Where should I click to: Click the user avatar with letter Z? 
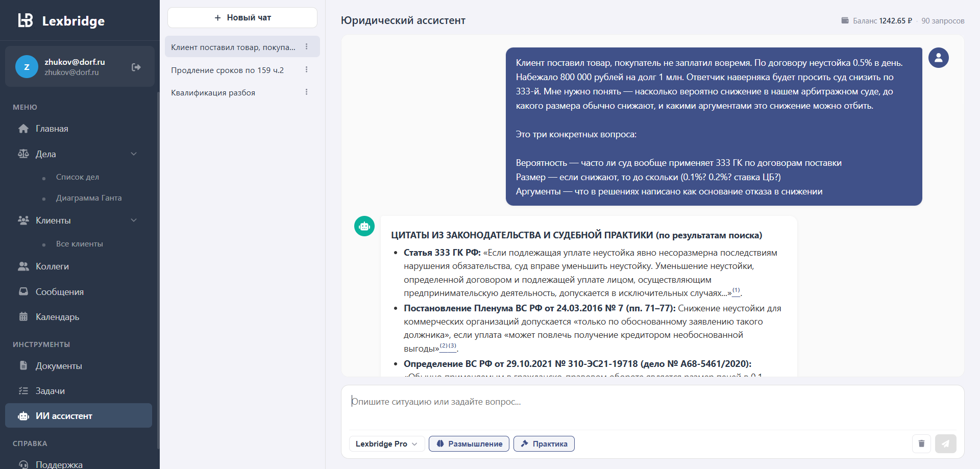click(x=27, y=67)
